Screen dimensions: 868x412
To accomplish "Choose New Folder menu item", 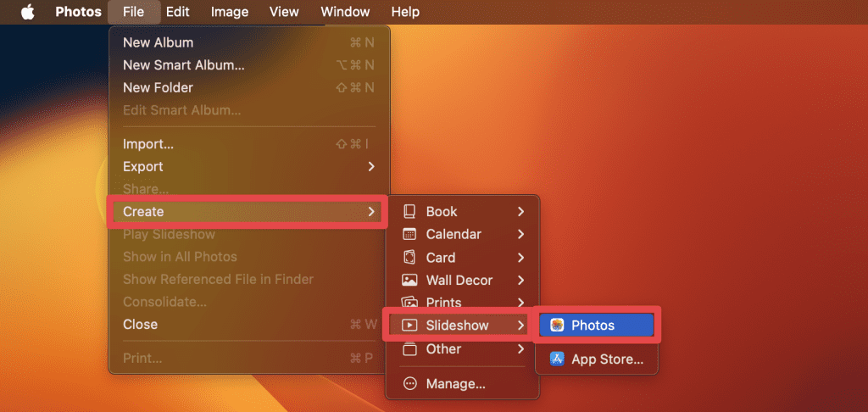I will click(159, 88).
